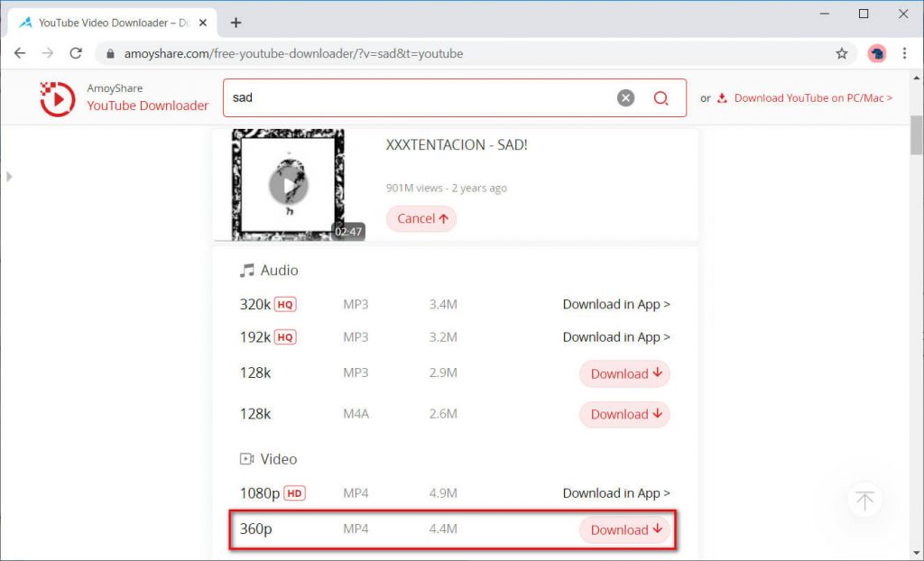View site security lock icon

110,53
